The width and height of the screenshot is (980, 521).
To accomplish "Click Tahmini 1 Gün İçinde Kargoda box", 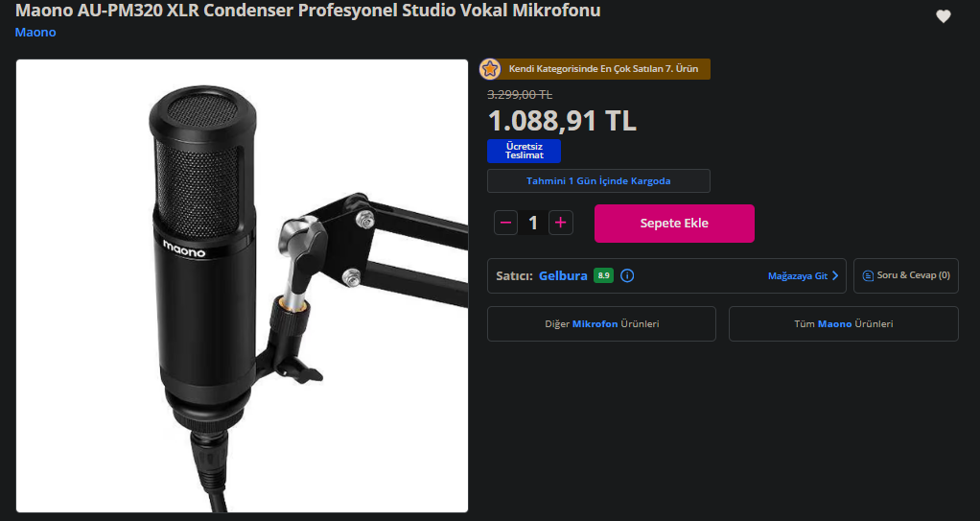I will point(598,180).
